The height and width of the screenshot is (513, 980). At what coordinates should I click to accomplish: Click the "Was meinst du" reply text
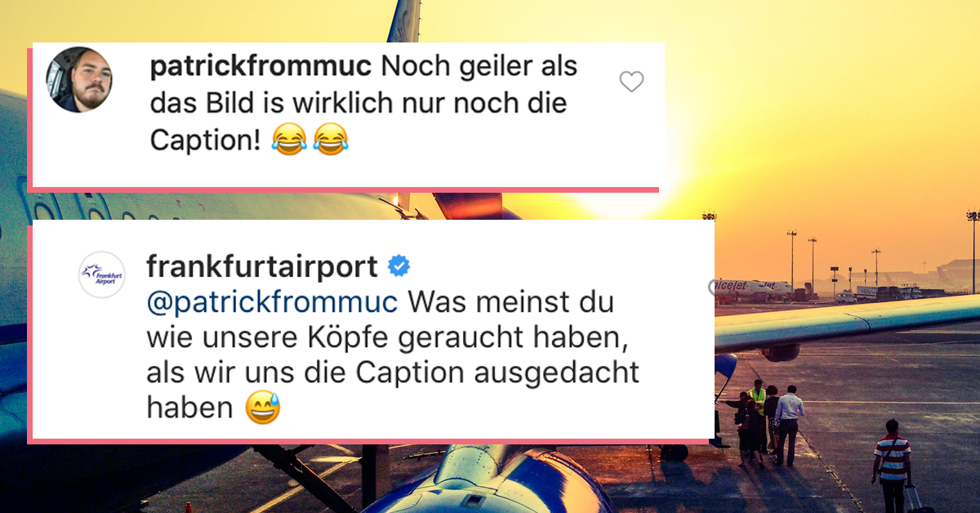(x=511, y=302)
